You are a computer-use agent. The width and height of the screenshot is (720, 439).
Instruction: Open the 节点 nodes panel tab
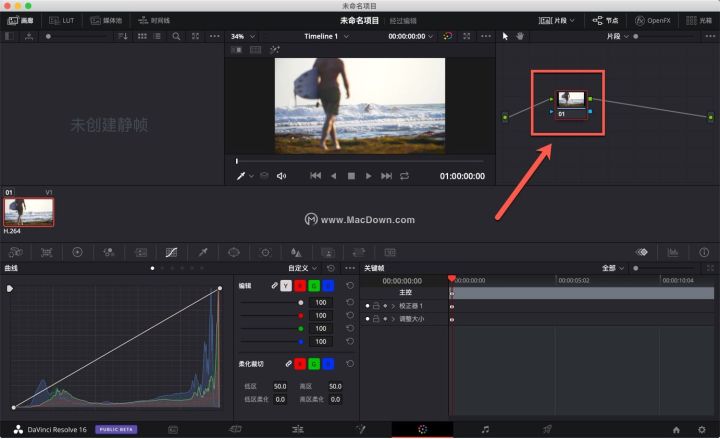605,21
